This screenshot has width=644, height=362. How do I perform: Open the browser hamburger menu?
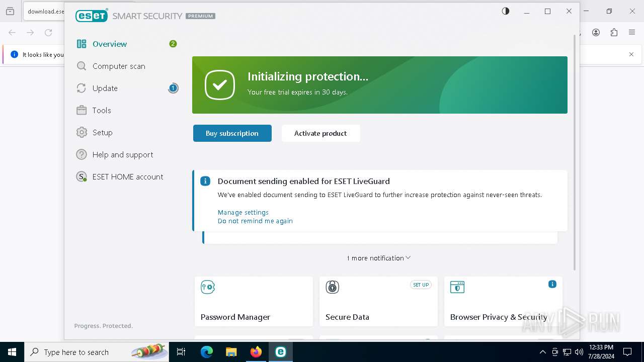pyautogui.click(x=632, y=32)
